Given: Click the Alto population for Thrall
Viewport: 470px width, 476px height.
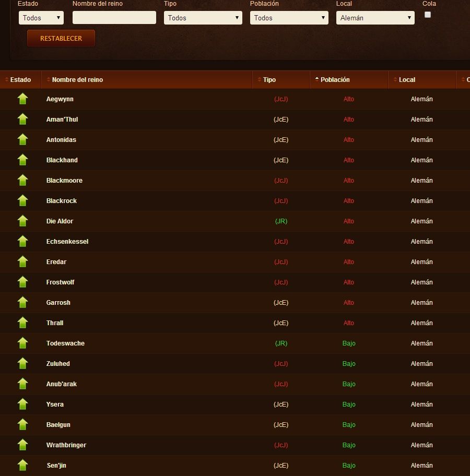Looking at the screenshot, I should (349, 323).
